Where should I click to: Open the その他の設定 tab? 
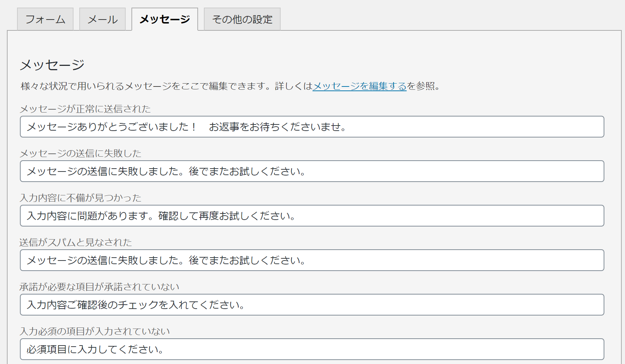click(x=242, y=19)
